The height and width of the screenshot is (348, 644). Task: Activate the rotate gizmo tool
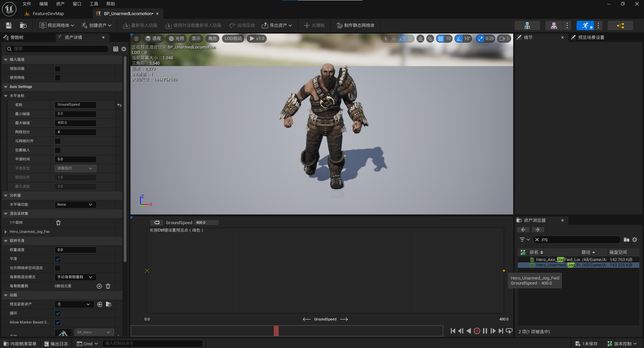pos(402,39)
